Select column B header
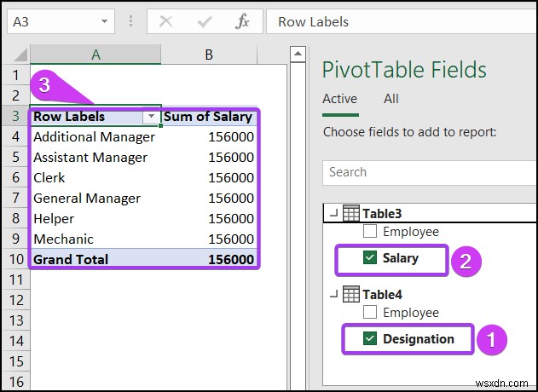The height and width of the screenshot is (392, 538). (208, 55)
